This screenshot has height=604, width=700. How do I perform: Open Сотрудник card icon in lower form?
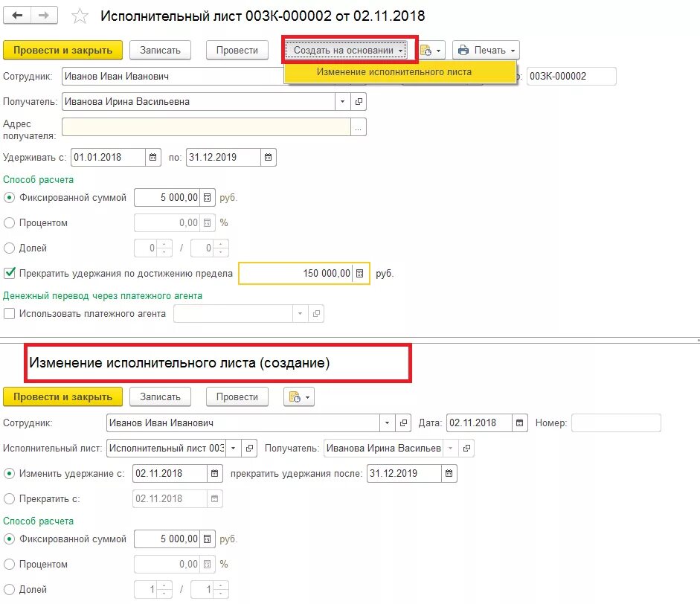(403, 423)
